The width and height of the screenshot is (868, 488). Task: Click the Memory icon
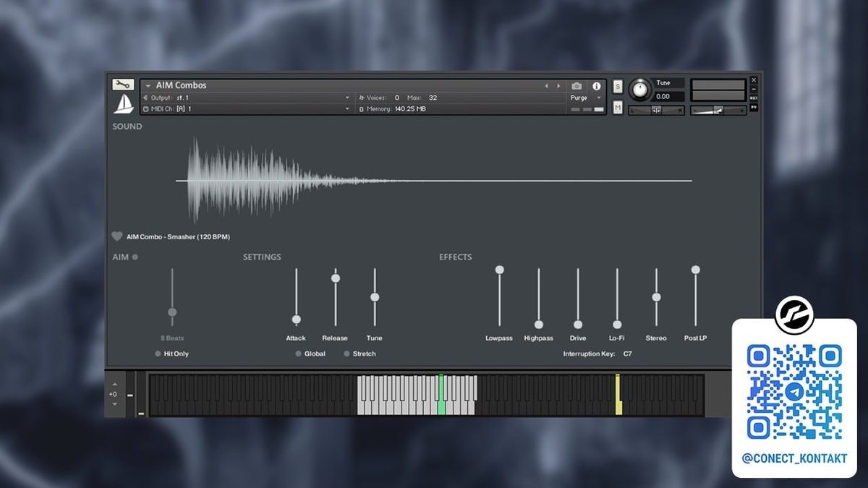coord(362,109)
